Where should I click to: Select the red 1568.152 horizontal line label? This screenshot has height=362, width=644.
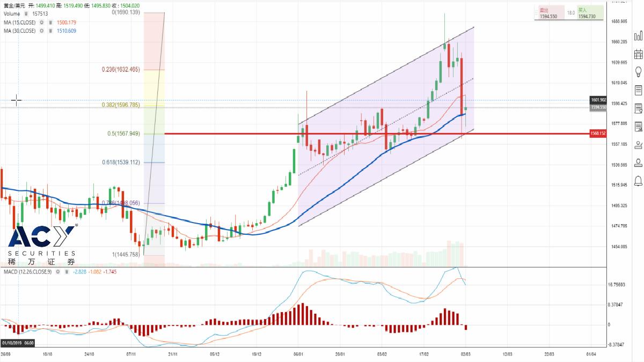(598, 134)
